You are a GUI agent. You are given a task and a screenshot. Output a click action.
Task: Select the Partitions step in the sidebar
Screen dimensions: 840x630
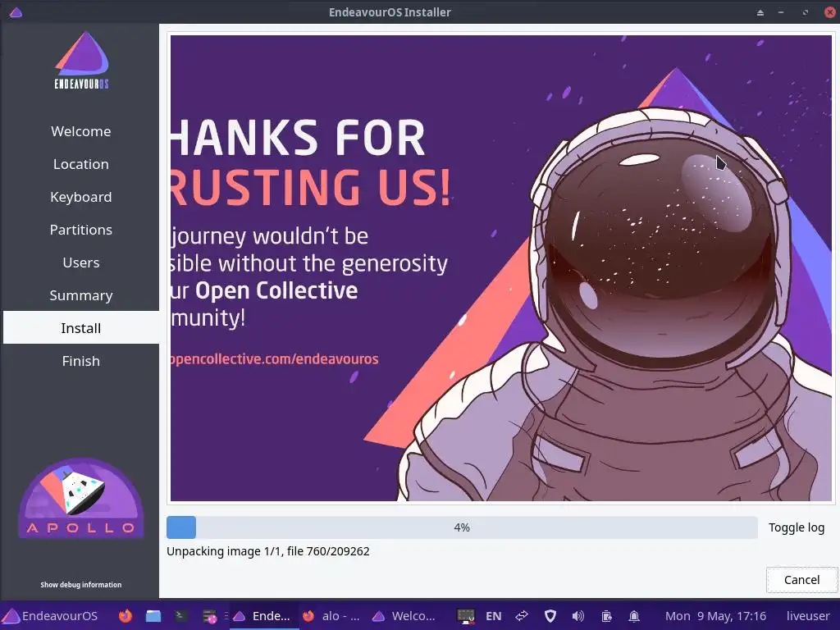point(81,230)
